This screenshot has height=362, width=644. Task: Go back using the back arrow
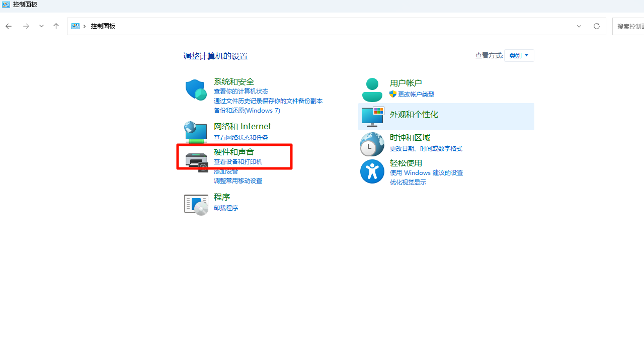[x=9, y=26]
